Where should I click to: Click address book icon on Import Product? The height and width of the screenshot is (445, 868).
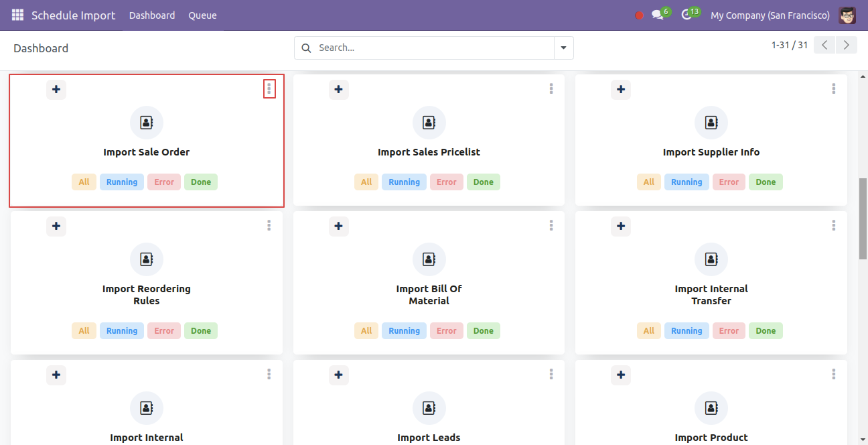711,408
